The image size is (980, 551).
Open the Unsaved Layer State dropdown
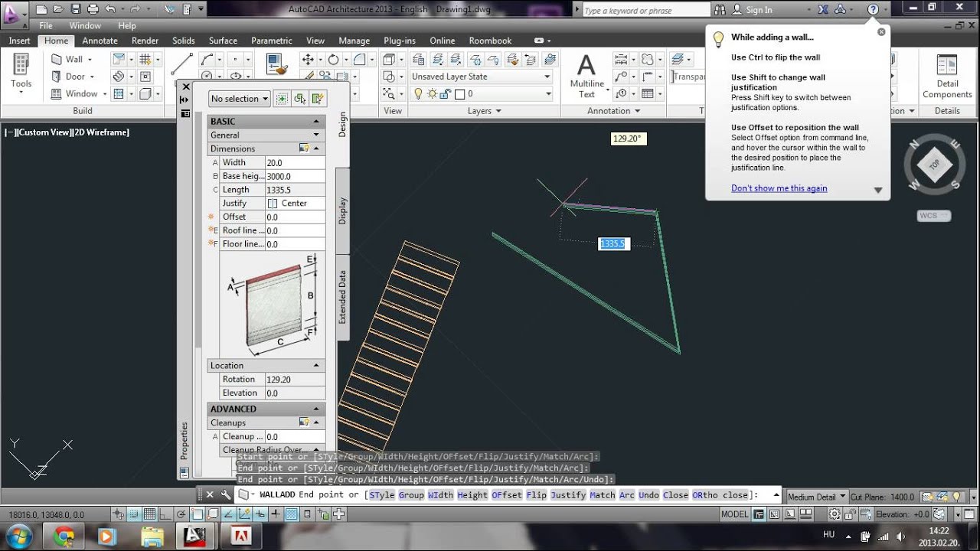tap(481, 77)
